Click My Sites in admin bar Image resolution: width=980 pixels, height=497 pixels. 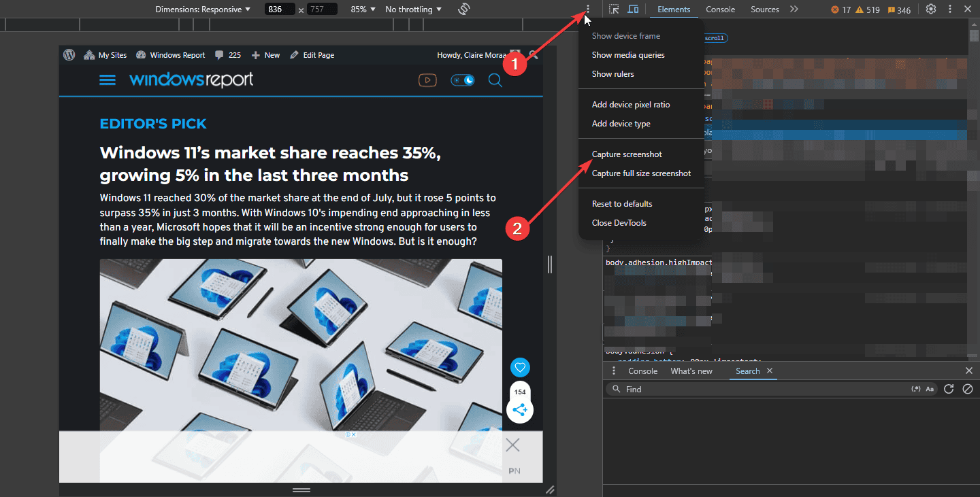pyautogui.click(x=105, y=55)
